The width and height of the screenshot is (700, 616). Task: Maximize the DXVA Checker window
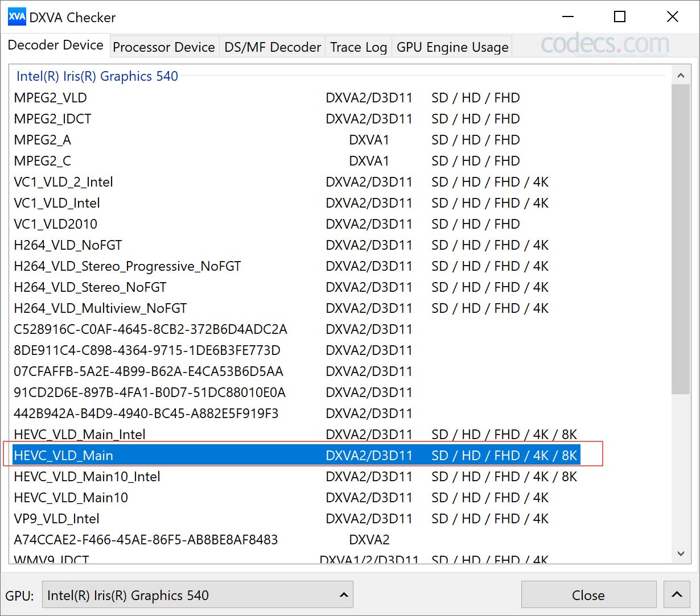click(620, 17)
